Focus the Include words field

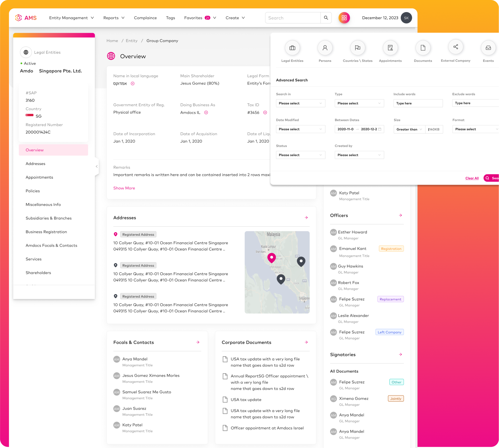pyautogui.click(x=418, y=103)
